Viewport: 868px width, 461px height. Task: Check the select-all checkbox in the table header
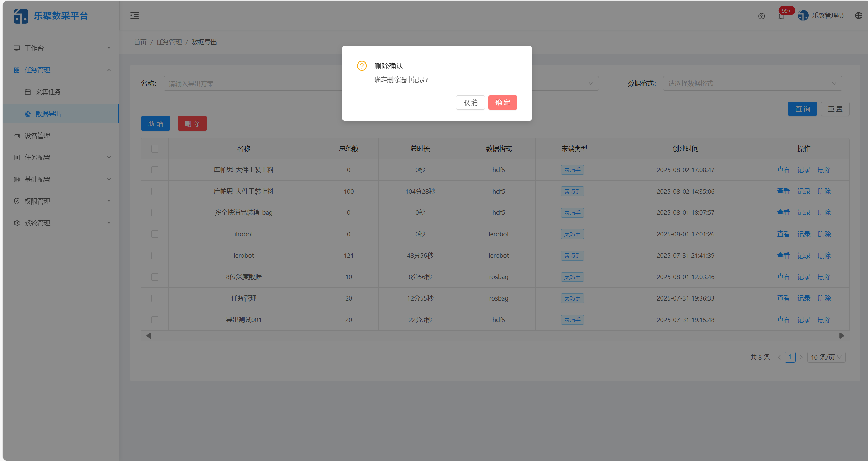tap(155, 149)
